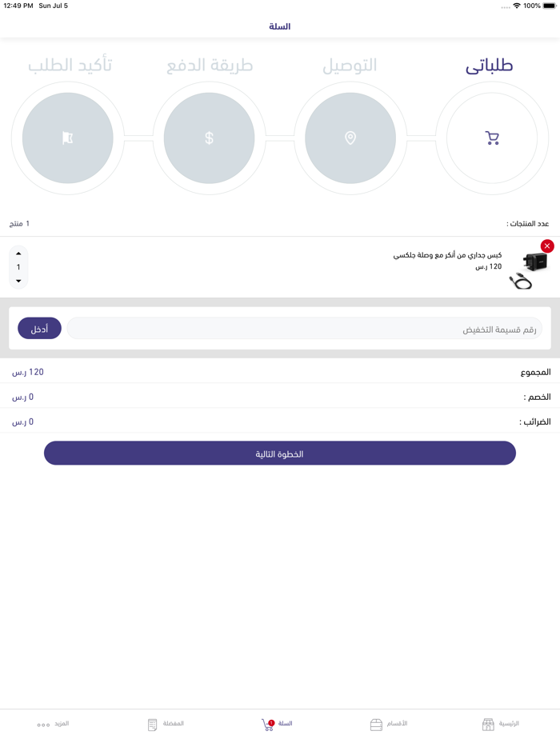Viewport: 560px width, 747px height.
Task: Click the flag icon for تأكيد الطلب step
Action: click(x=68, y=138)
